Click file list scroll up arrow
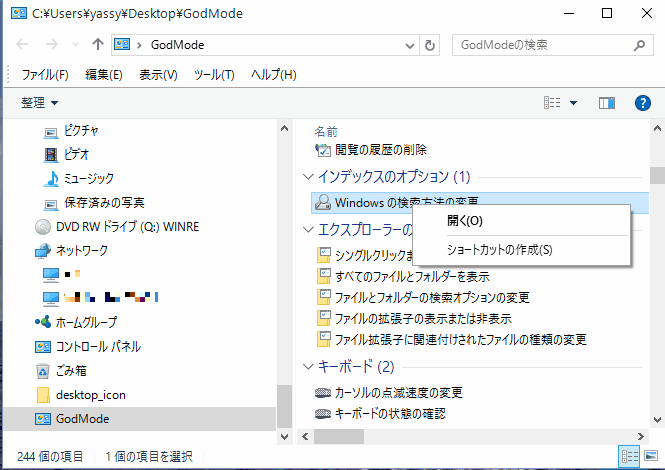Image resolution: width=665 pixels, height=470 pixels. pos(657,128)
